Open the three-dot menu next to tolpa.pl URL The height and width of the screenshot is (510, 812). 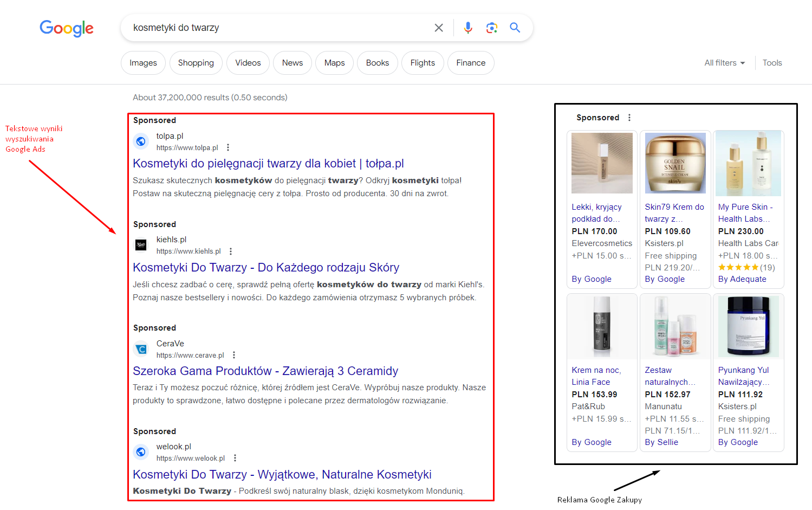(x=228, y=147)
